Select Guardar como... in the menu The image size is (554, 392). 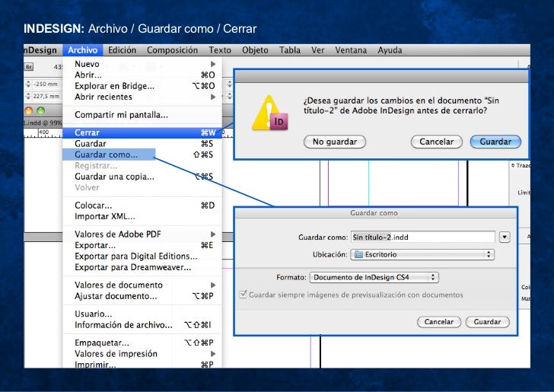[x=142, y=155]
